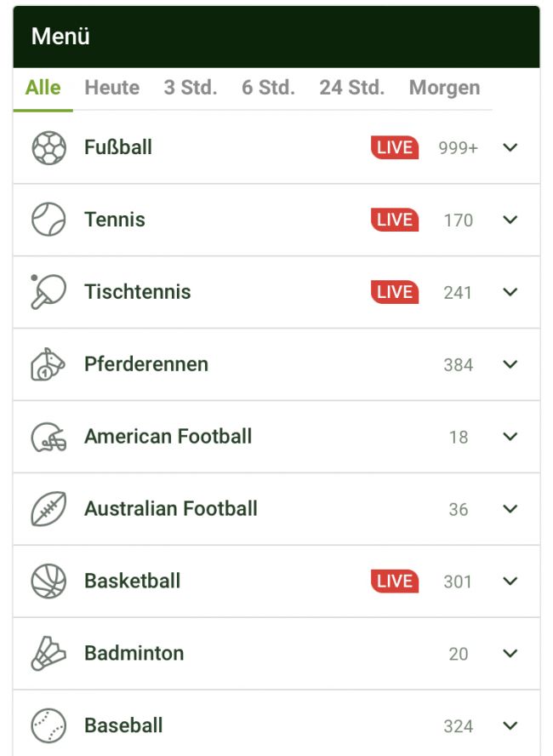The width and height of the screenshot is (553, 756).
Task: Click the Baseball ball icon
Action: 48,726
